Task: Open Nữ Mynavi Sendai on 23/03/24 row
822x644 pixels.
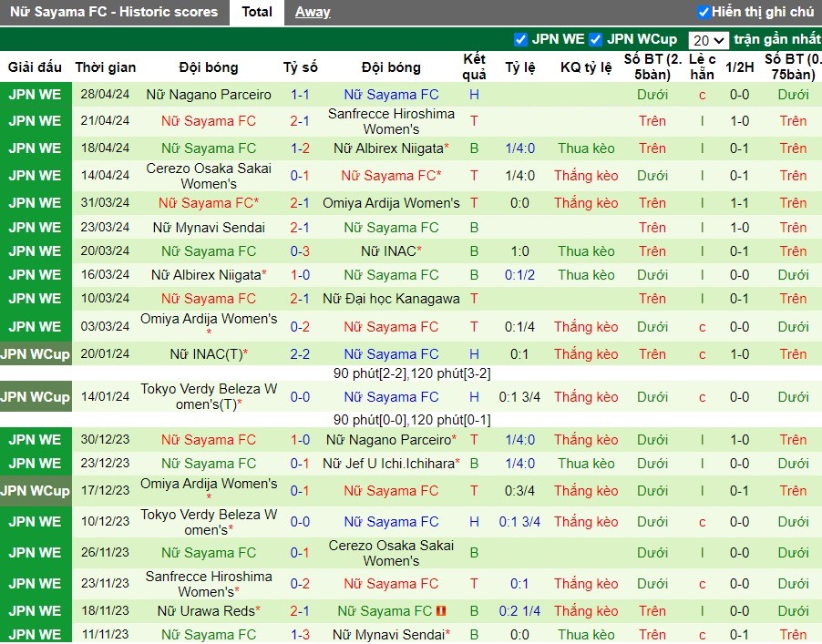Action: 209,228
